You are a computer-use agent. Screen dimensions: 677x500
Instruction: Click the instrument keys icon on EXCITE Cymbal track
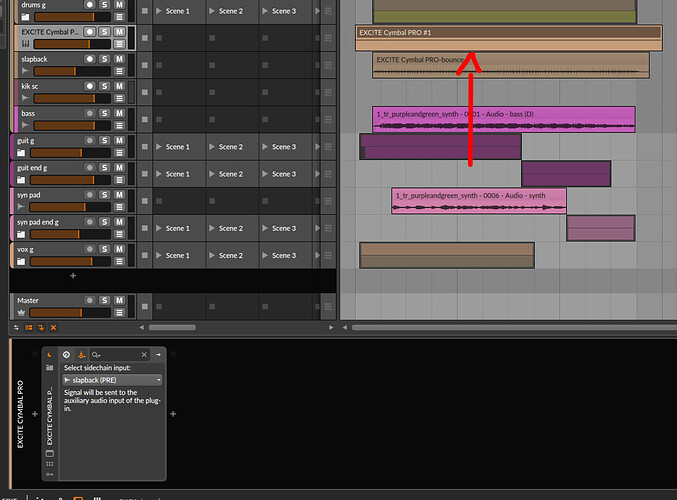(x=25, y=44)
